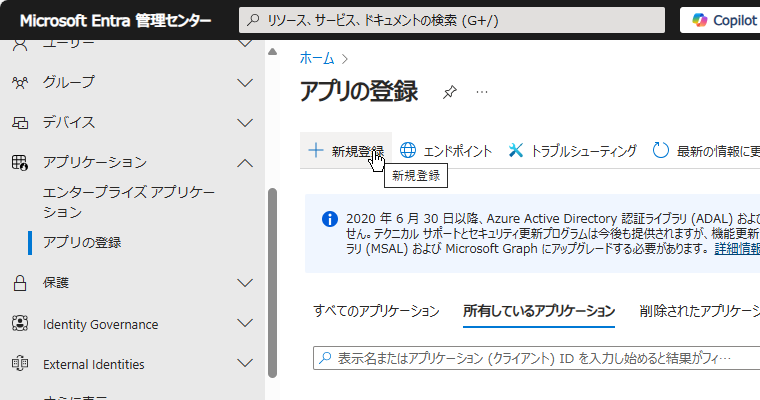Open エンタープライズ アプリケーション in sidebar
This screenshot has width=760, height=400.
click(129, 202)
